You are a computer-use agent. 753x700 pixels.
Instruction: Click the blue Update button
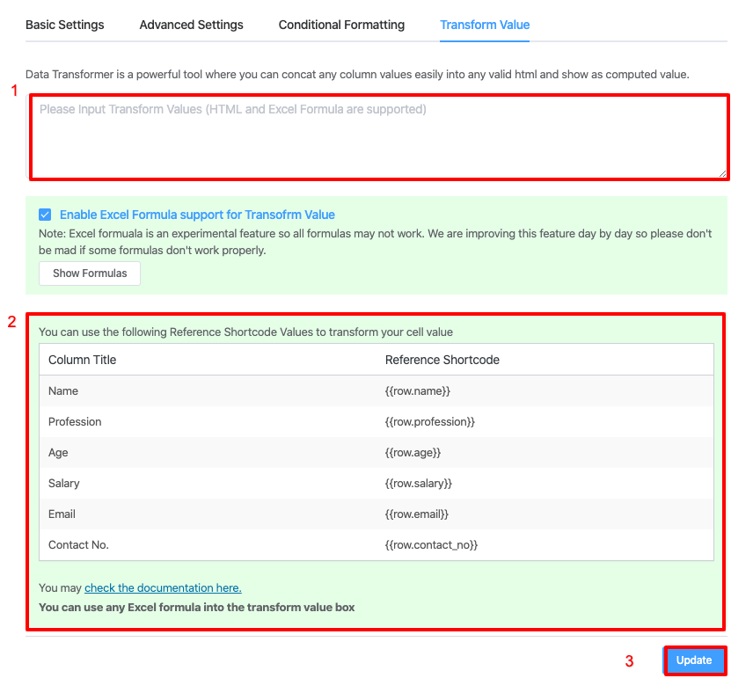coord(694,660)
